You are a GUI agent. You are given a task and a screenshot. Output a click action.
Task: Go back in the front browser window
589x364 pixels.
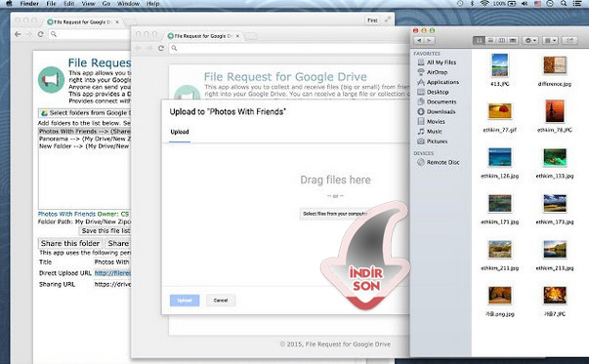tap(139, 48)
